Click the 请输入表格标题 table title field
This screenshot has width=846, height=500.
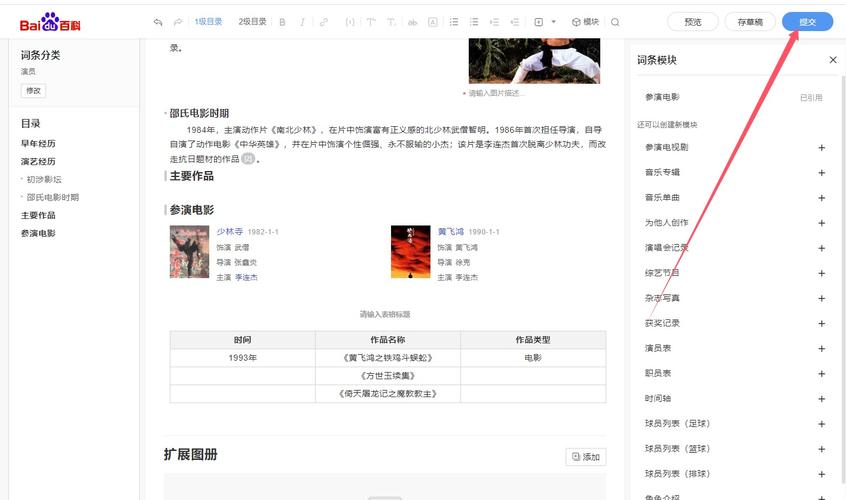(385, 314)
